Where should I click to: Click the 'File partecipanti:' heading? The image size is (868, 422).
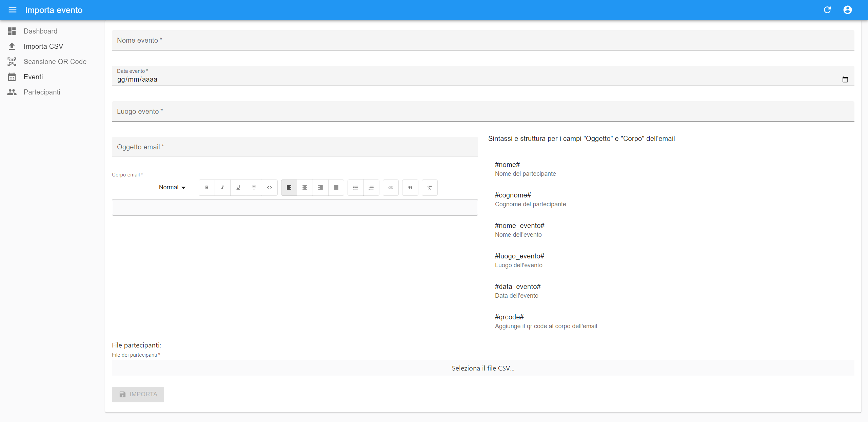pyautogui.click(x=136, y=345)
